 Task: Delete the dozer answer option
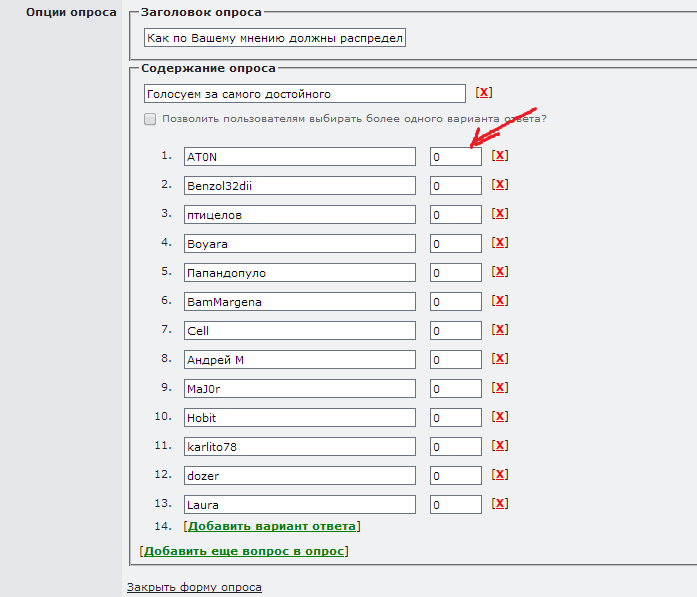500,475
